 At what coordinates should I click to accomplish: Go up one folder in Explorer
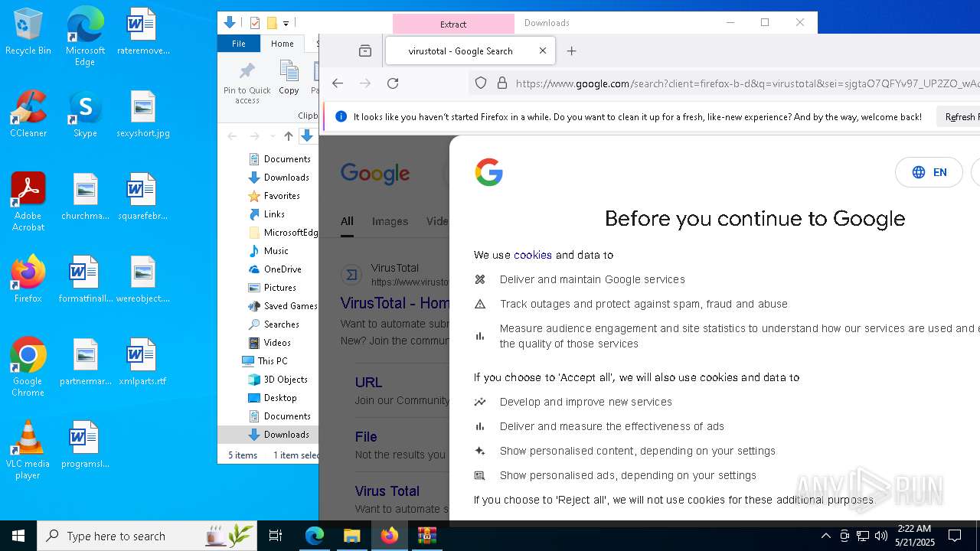pos(288,136)
